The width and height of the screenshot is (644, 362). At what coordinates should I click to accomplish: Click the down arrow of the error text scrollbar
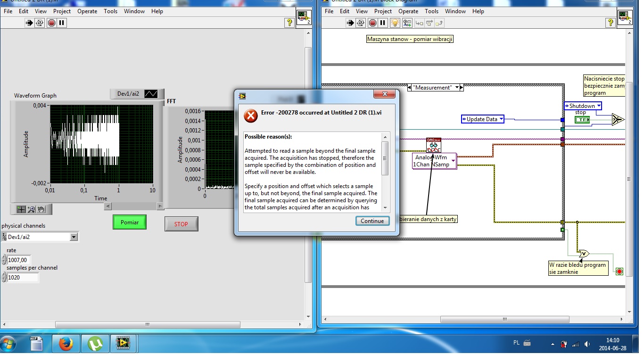click(x=385, y=208)
